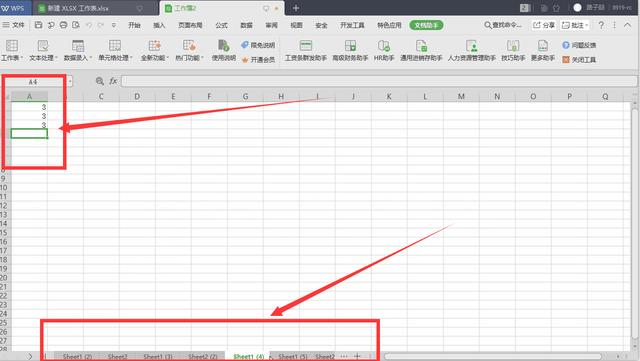640x361 pixels.
Task: Launch the HR助手 assistant
Action: [384, 51]
